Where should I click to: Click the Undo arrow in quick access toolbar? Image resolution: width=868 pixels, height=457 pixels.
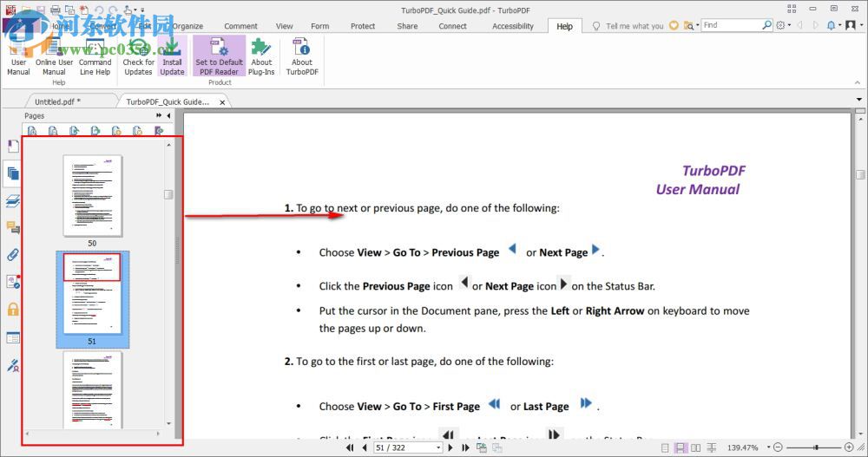(99, 10)
